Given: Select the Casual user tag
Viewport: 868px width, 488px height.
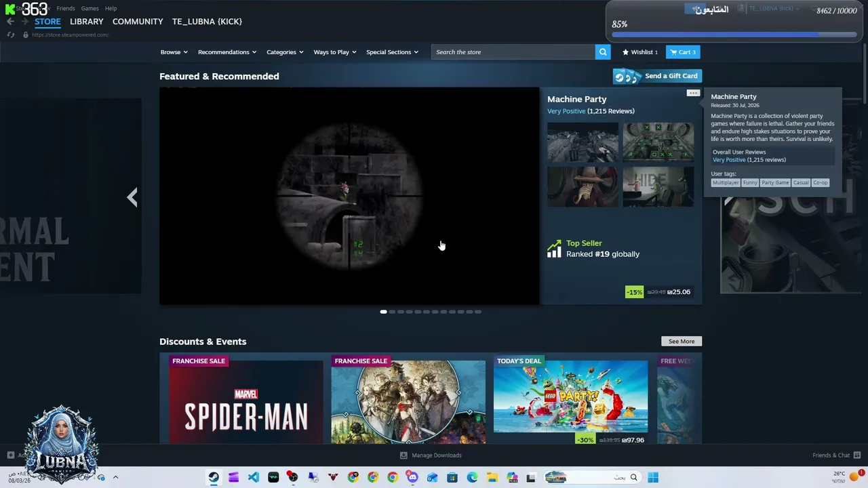Looking at the screenshot, I should point(801,183).
